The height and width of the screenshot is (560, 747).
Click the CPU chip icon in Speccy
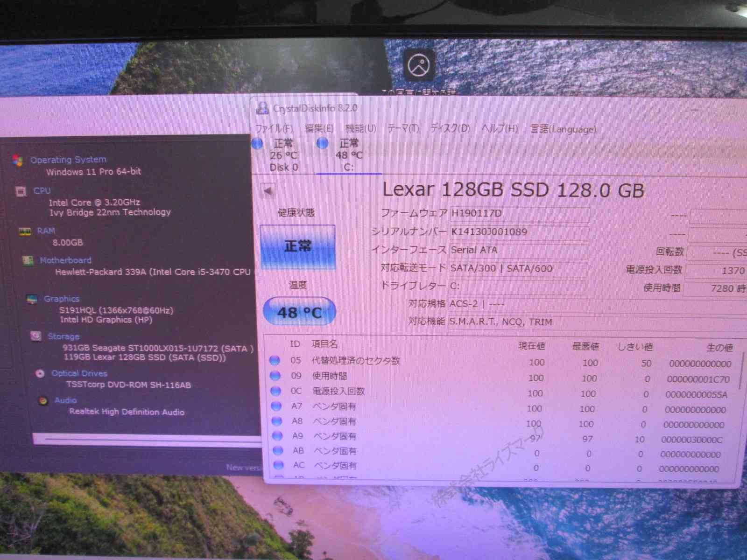point(21,191)
